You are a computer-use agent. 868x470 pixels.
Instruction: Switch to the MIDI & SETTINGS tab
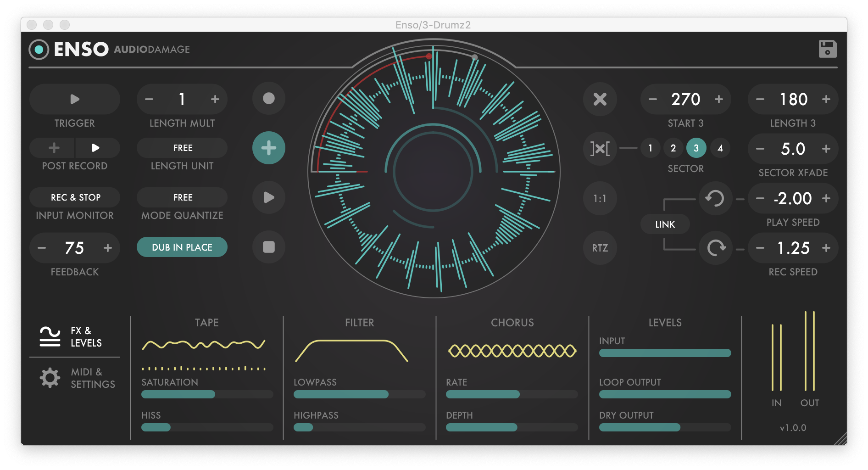[x=75, y=377]
